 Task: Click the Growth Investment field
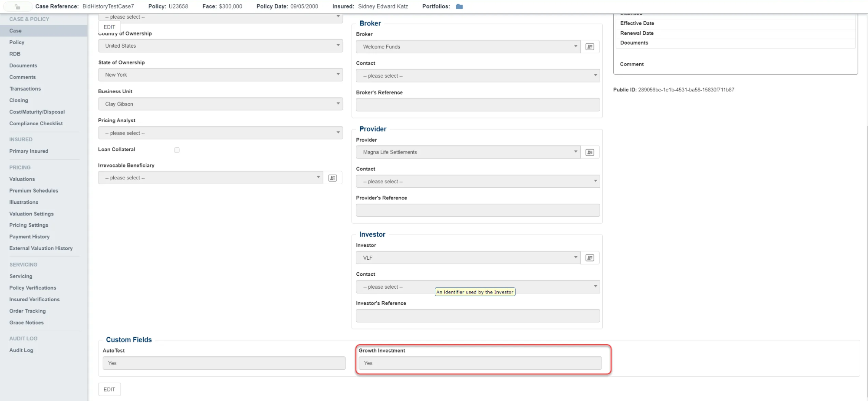coord(480,363)
